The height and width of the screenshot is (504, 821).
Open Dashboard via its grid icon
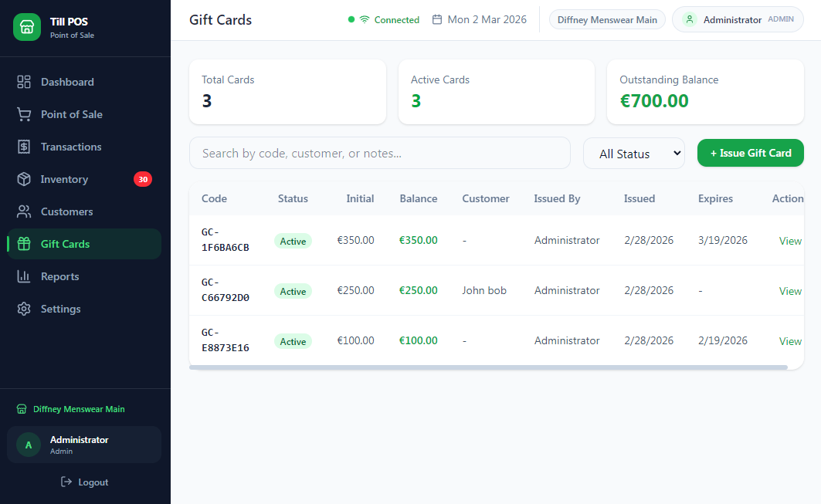(x=24, y=82)
